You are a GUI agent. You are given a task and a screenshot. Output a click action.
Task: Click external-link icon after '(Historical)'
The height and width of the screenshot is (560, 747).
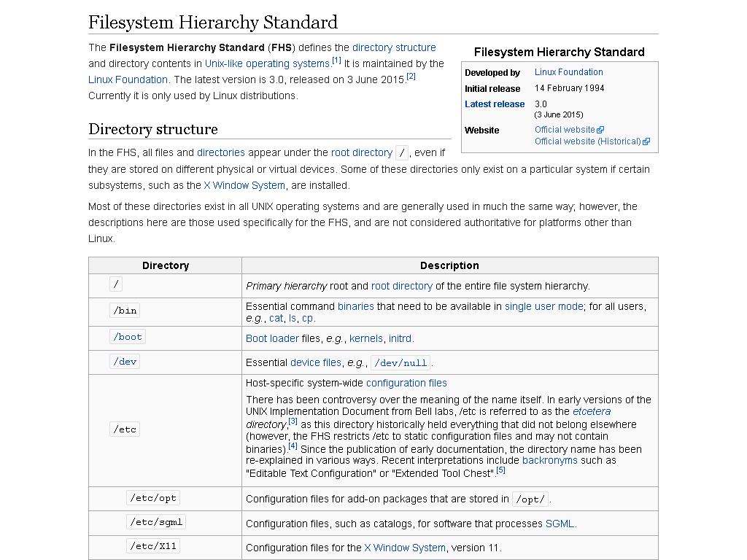pos(646,142)
